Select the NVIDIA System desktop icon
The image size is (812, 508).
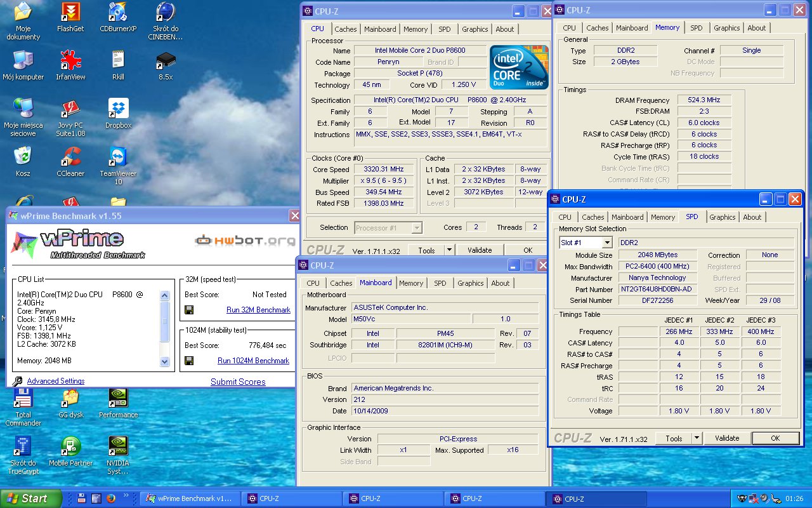click(x=118, y=446)
